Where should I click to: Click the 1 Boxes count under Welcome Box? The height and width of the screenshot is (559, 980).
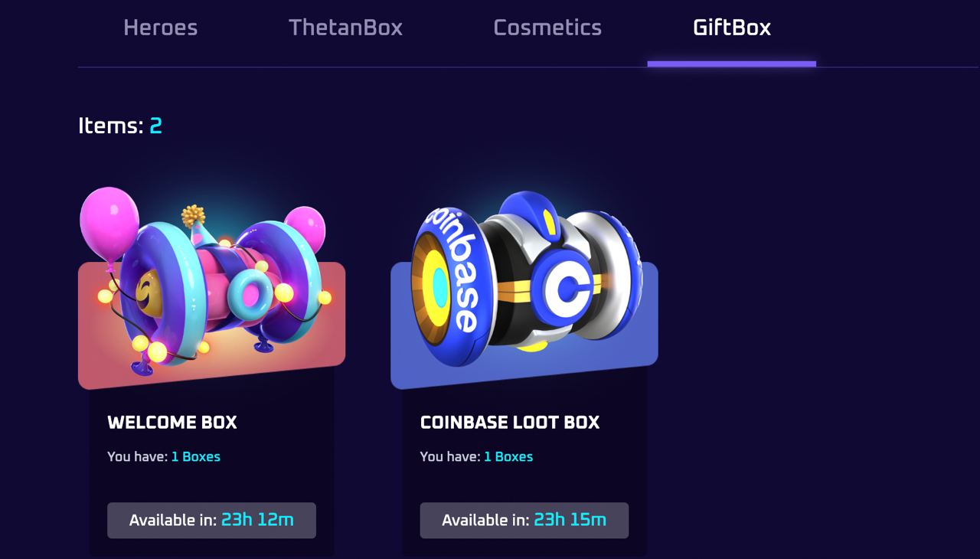pyautogui.click(x=196, y=456)
